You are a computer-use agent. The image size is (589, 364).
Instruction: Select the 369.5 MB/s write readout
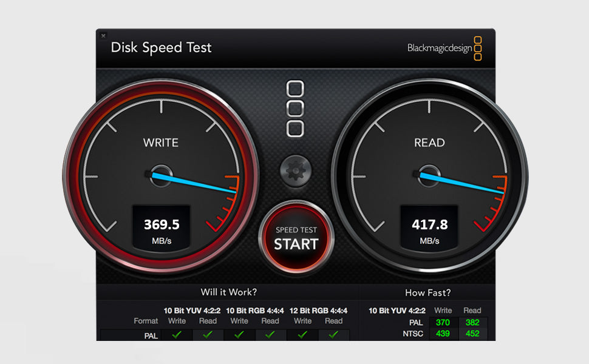click(x=162, y=226)
